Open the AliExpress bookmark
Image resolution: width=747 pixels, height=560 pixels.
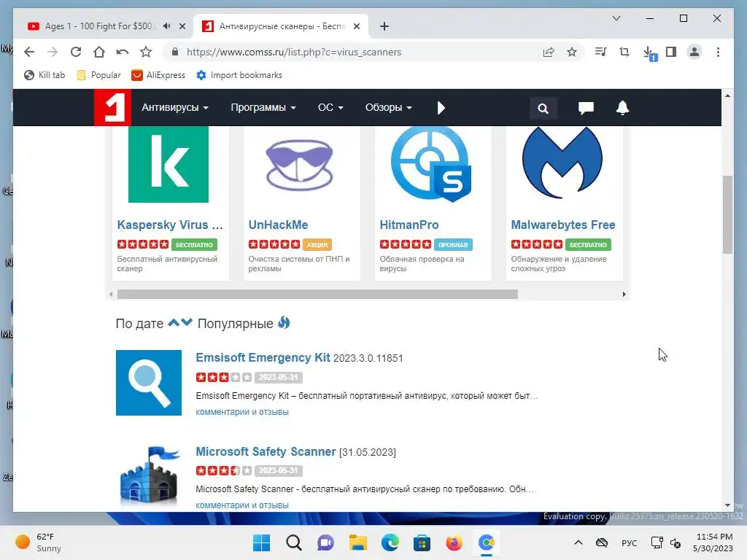point(158,75)
